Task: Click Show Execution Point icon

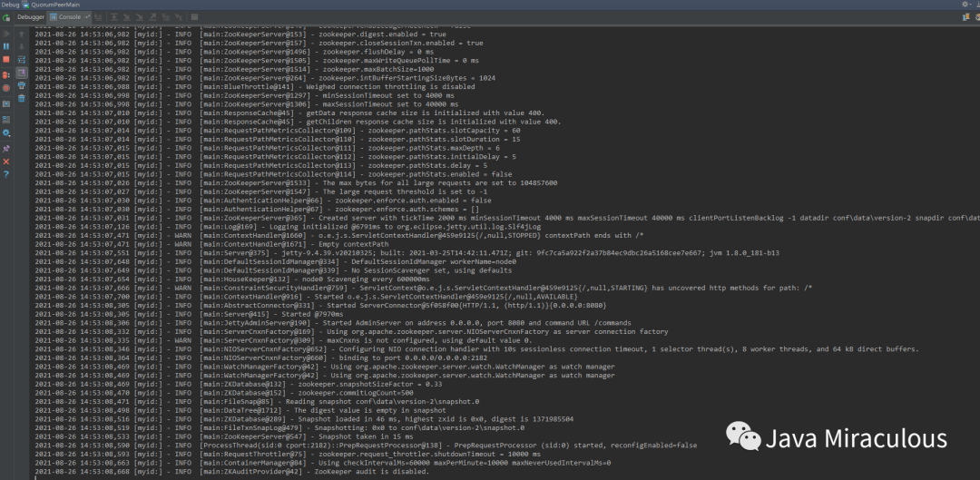Action: (x=98, y=17)
